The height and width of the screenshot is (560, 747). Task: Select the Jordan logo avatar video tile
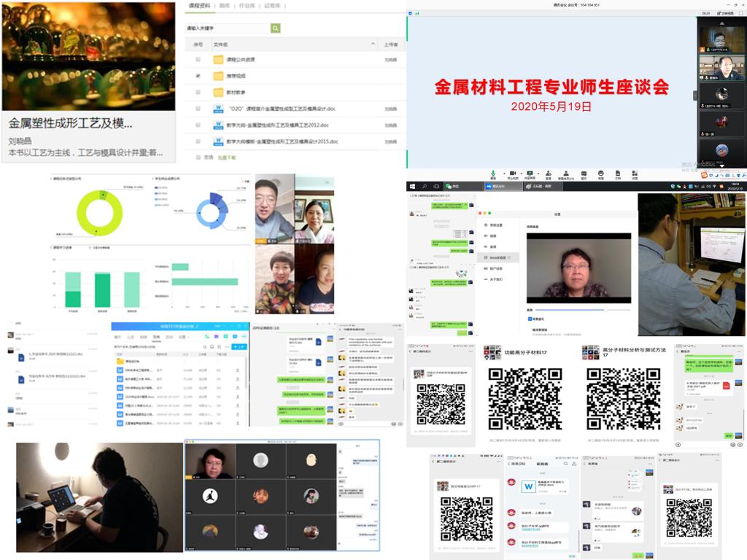(x=210, y=496)
